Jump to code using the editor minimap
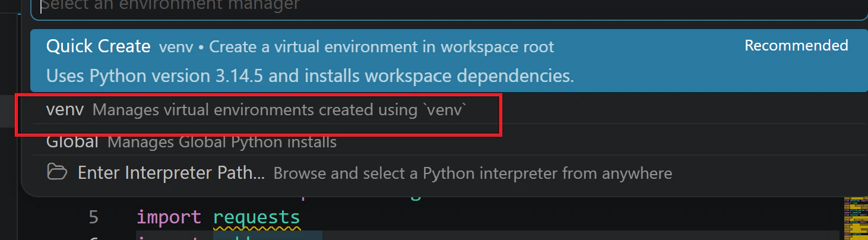Screen dimensions: 868x240 (855, 217)
